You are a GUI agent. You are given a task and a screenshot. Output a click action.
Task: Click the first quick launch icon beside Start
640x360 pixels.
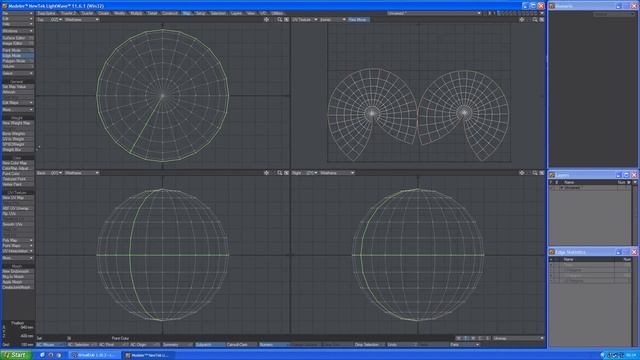(x=42, y=355)
